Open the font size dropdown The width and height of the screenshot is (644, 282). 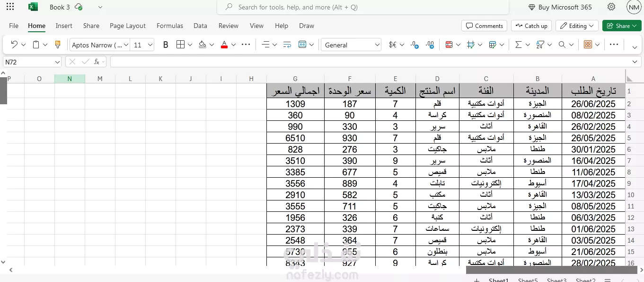pyautogui.click(x=150, y=45)
